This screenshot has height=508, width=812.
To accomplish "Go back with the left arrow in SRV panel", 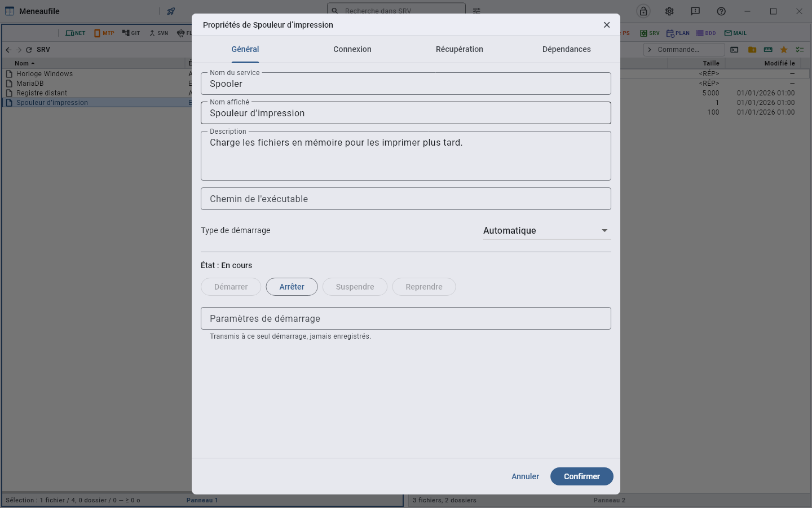I will (8, 50).
